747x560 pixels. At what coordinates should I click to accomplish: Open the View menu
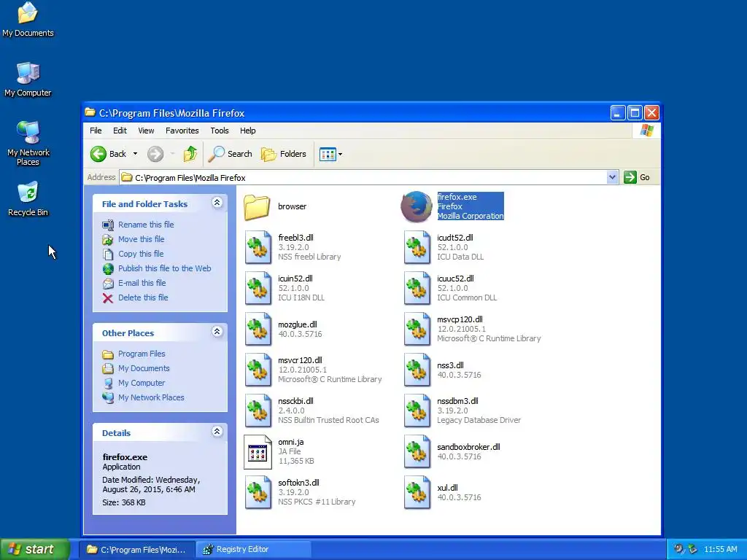[146, 131]
